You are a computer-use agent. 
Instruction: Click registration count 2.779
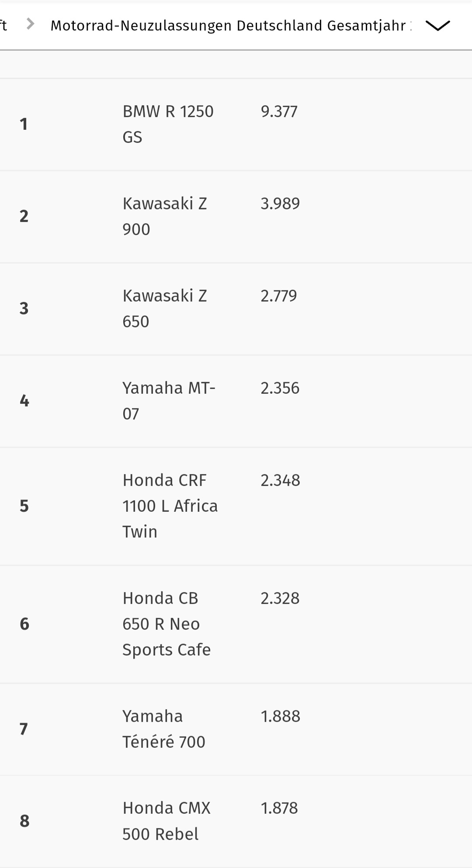[x=279, y=296]
